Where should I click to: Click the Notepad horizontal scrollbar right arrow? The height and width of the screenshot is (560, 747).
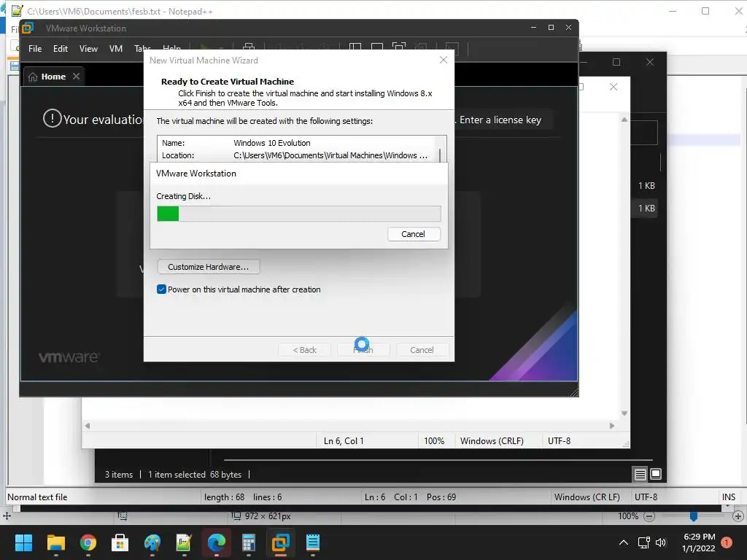tap(612, 426)
